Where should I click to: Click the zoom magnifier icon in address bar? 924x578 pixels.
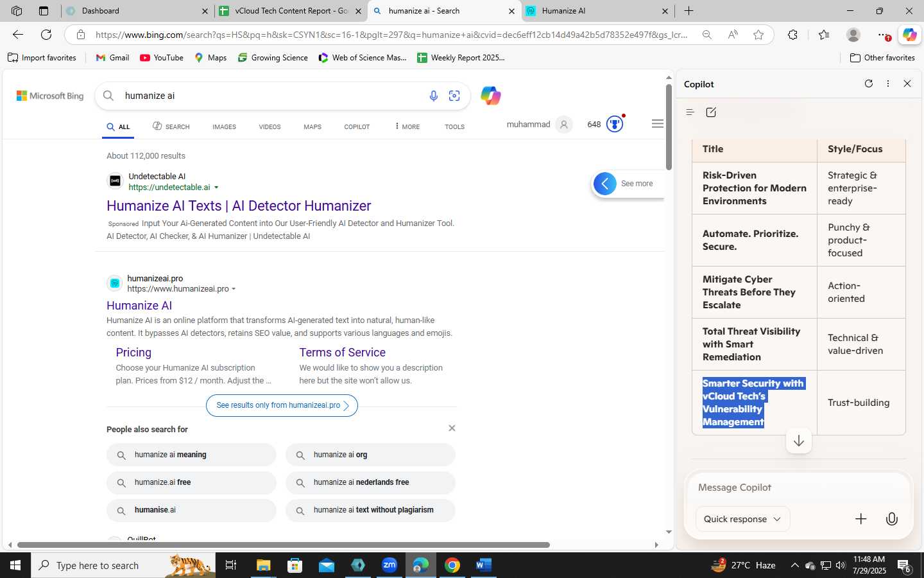tap(706, 35)
